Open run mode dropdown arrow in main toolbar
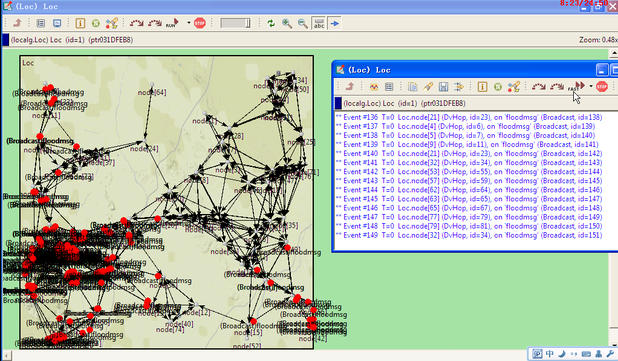 pyautogui.click(x=189, y=23)
